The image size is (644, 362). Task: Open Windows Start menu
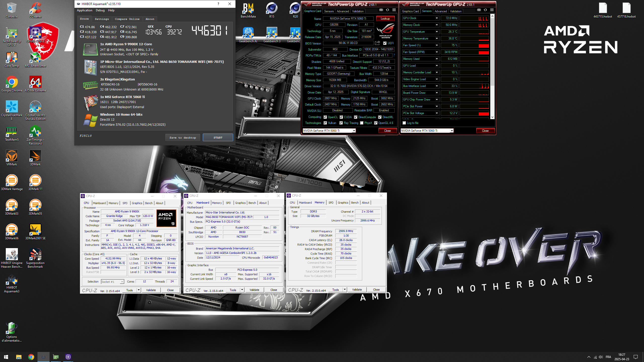click(6, 357)
